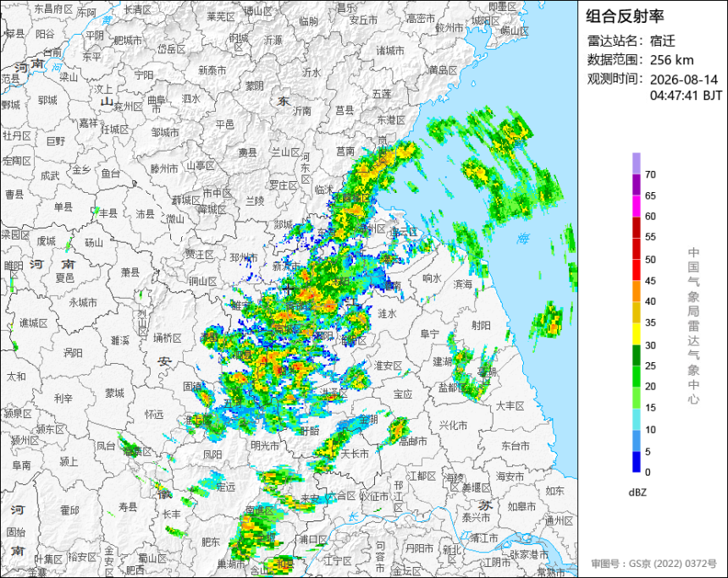The width and height of the screenshot is (728, 578).
Task: Select the 蒙城 label on the map
Action: pos(114,394)
